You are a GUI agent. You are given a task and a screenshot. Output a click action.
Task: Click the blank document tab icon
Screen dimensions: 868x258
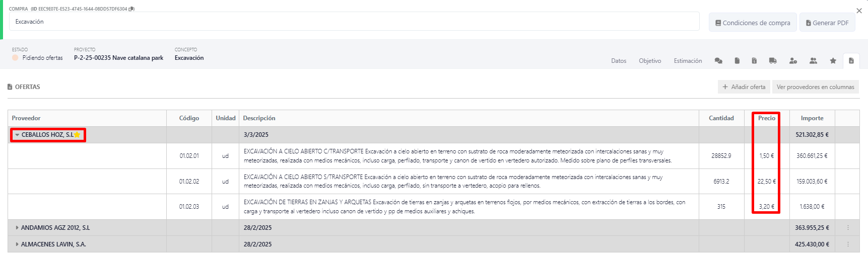click(737, 61)
